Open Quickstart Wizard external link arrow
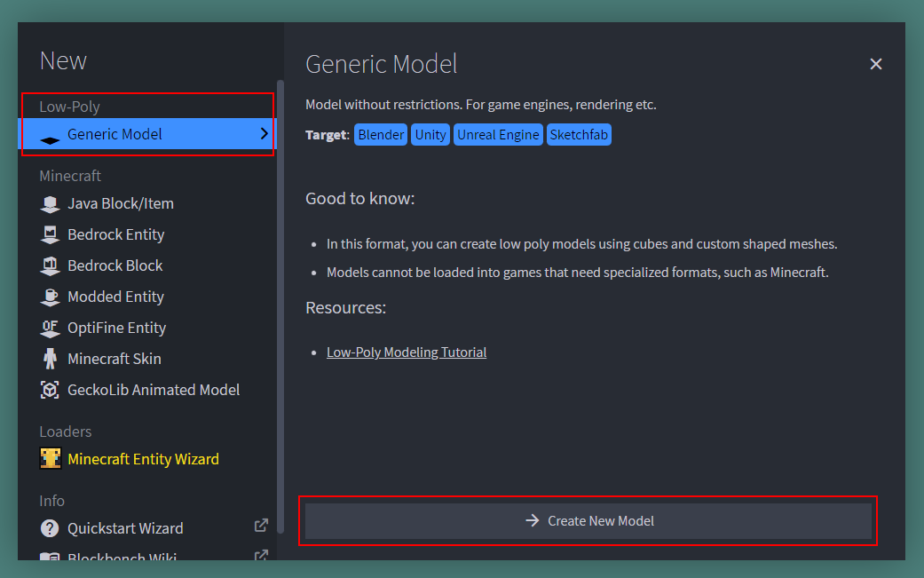Viewport: 924px width, 578px height. pos(261,526)
